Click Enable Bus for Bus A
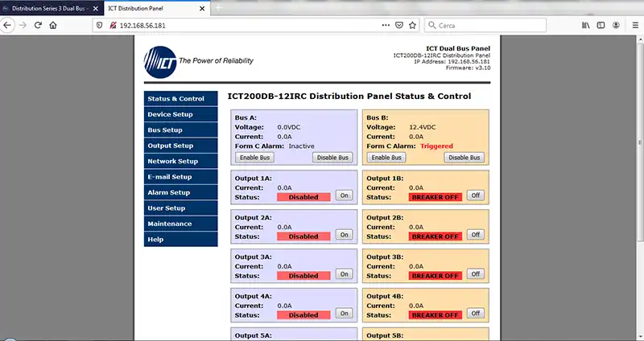Image resolution: width=644 pixels, height=341 pixels. click(x=254, y=157)
